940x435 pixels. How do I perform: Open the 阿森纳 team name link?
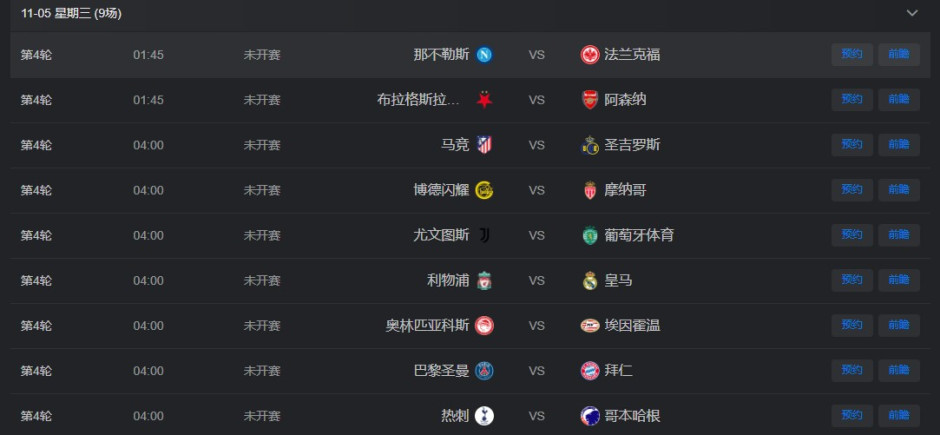click(626, 100)
